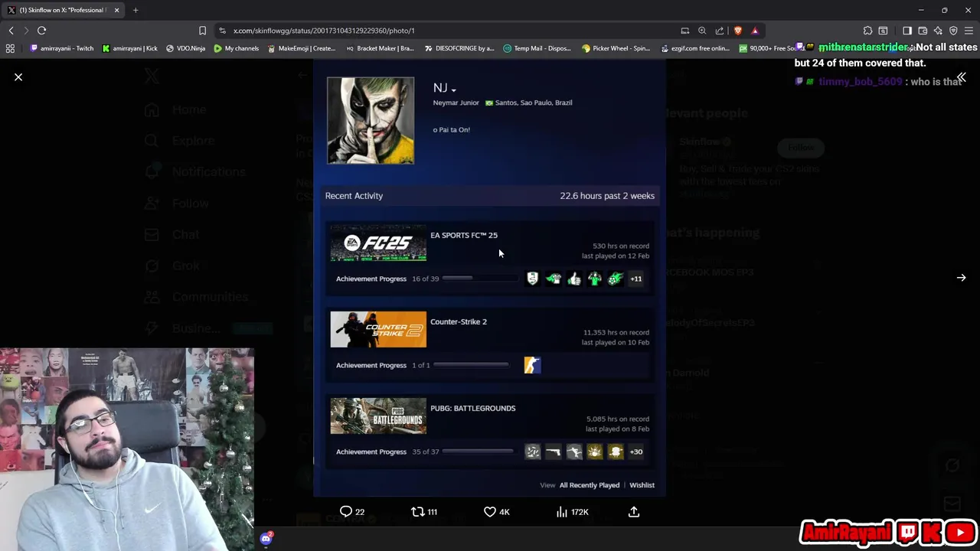Select the second PUBG gun achievement icon
980x551 pixels.
point(554,452)
